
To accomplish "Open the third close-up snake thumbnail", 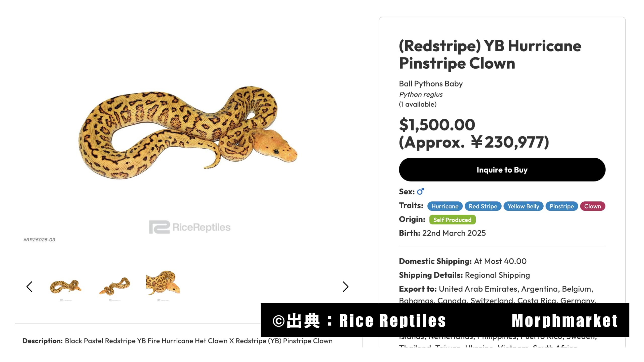I will click(163, 283).
